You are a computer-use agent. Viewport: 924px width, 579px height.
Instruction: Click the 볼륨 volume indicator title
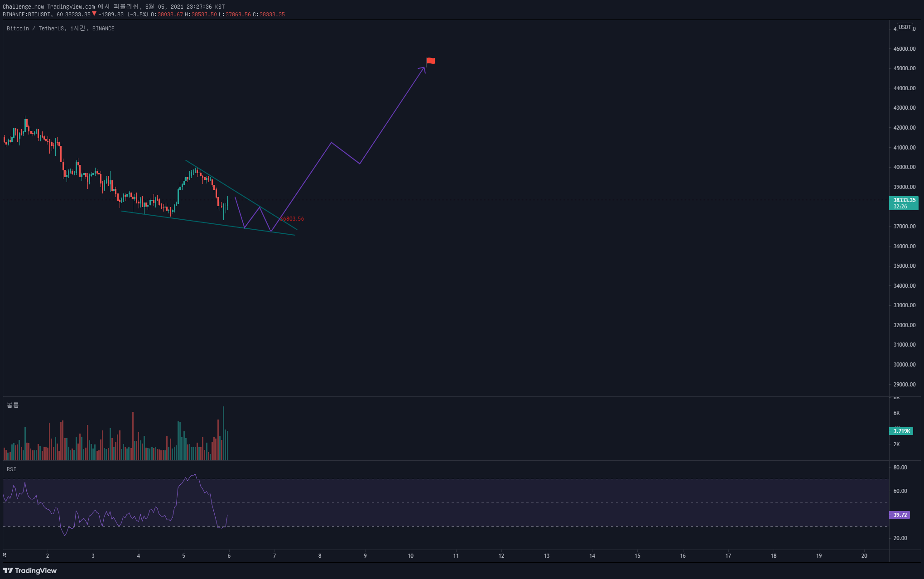[13, 405]
